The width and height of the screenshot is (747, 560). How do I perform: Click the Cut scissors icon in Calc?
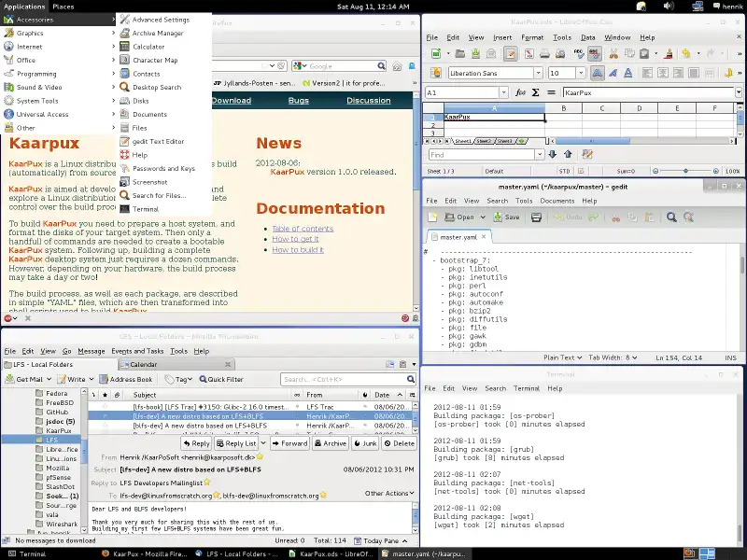(x=613, y=54)
